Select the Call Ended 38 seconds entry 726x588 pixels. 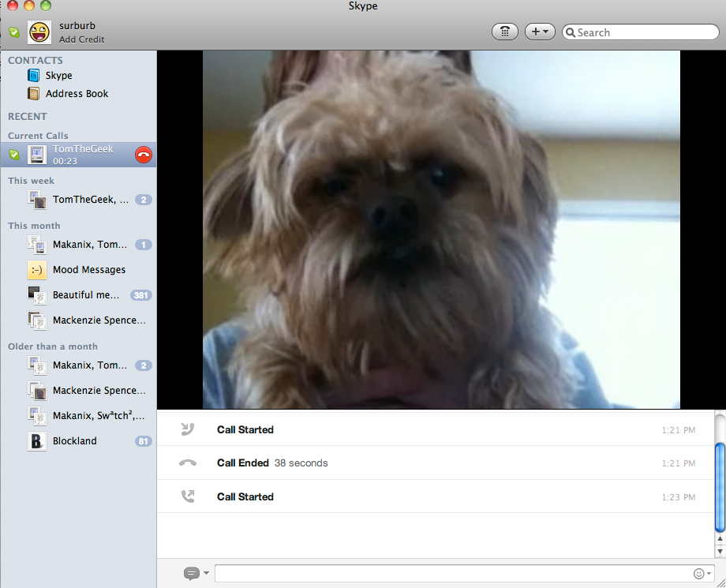[x=271, y=463]
